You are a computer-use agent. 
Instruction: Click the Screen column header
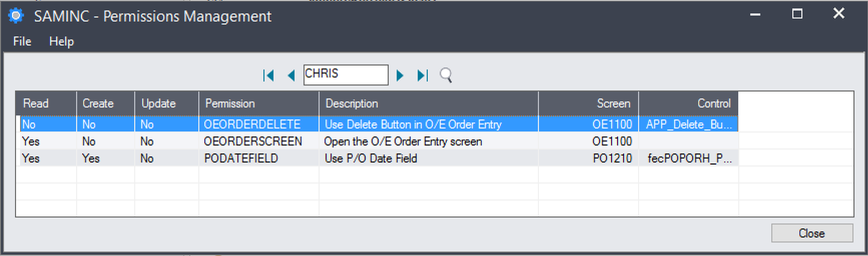pos(589,103)
